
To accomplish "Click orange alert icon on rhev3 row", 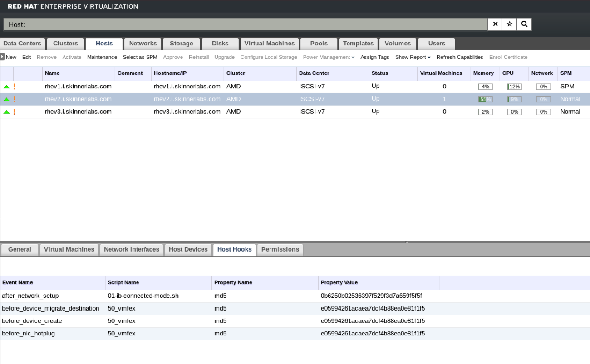I will point(14,112).
